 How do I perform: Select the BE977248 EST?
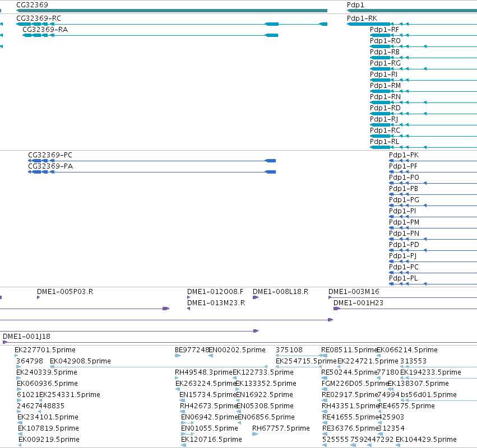point(192,350)
